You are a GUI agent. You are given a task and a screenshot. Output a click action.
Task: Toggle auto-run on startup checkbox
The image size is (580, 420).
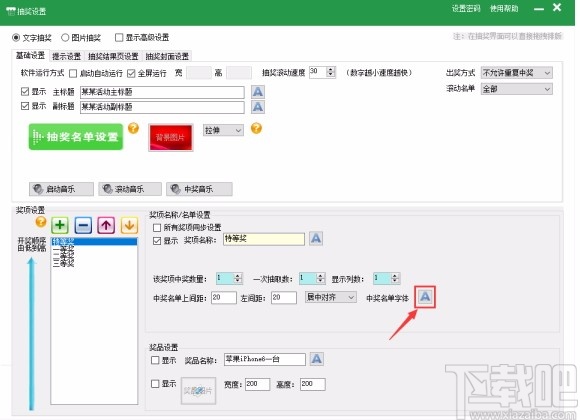tap(73, 74)
